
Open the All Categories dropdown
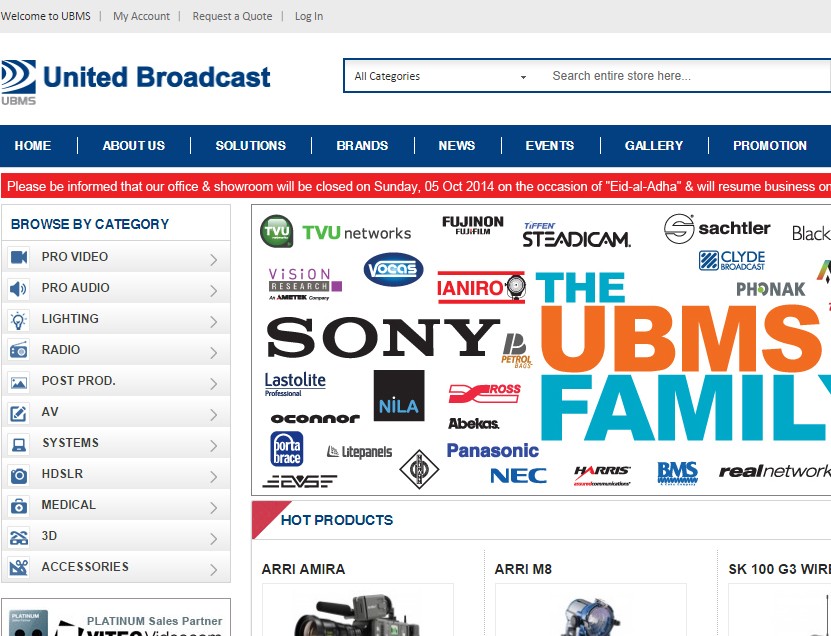(440, 75)
